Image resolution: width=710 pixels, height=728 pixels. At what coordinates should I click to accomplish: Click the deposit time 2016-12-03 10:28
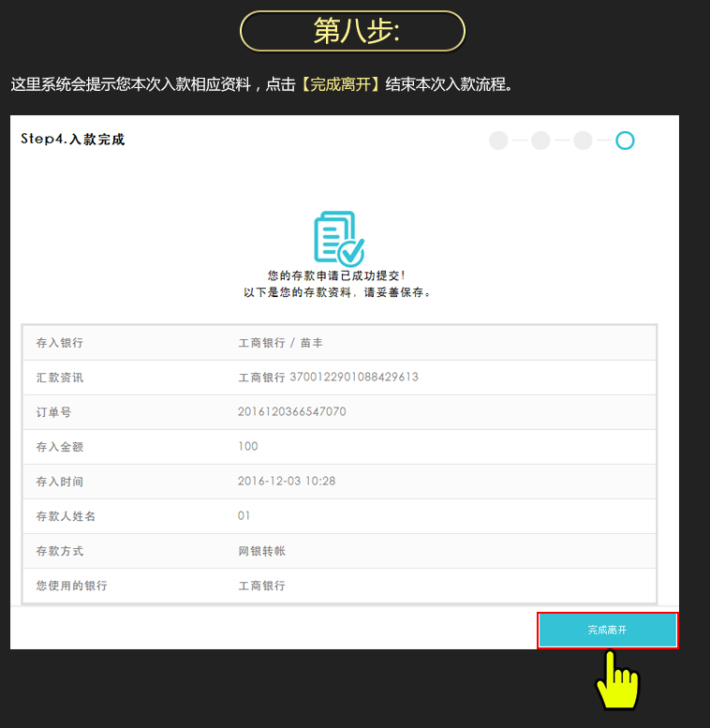pyautogui.click(x=287, y=482)
